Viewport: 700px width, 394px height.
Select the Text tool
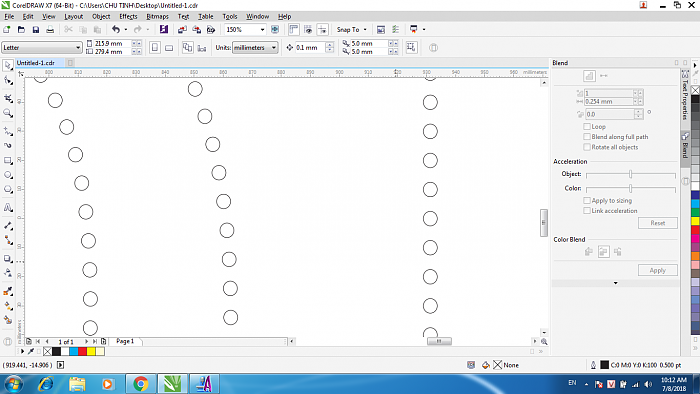tap(8, 207)
